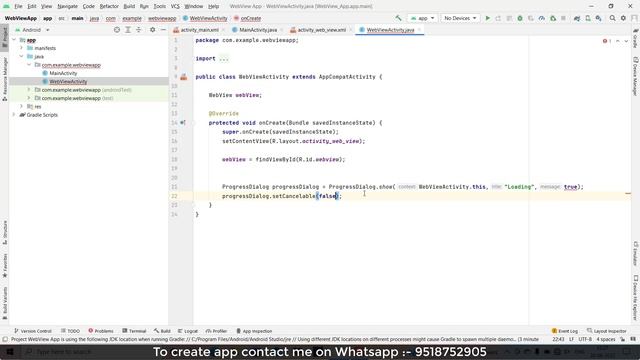Screen dimensions: 640x360
Task: Click the Stop button in the toolbar
Action: (x=563, y=18)
